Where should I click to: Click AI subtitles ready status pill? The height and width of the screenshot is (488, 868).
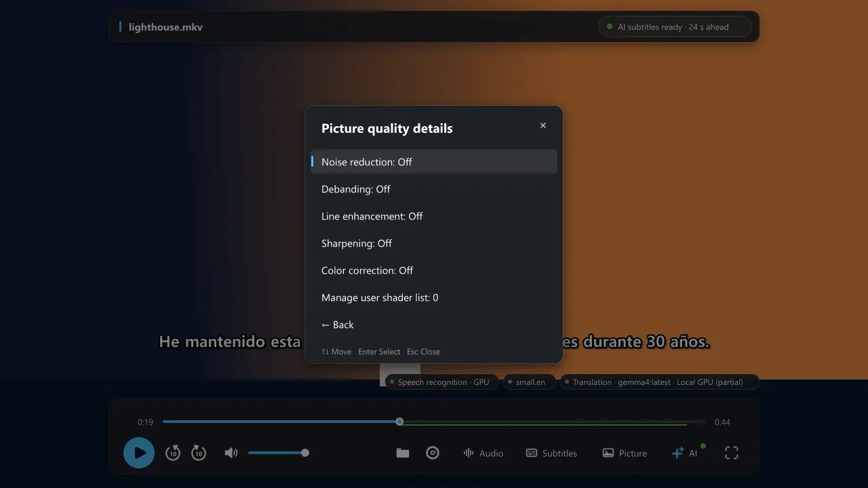675,27
